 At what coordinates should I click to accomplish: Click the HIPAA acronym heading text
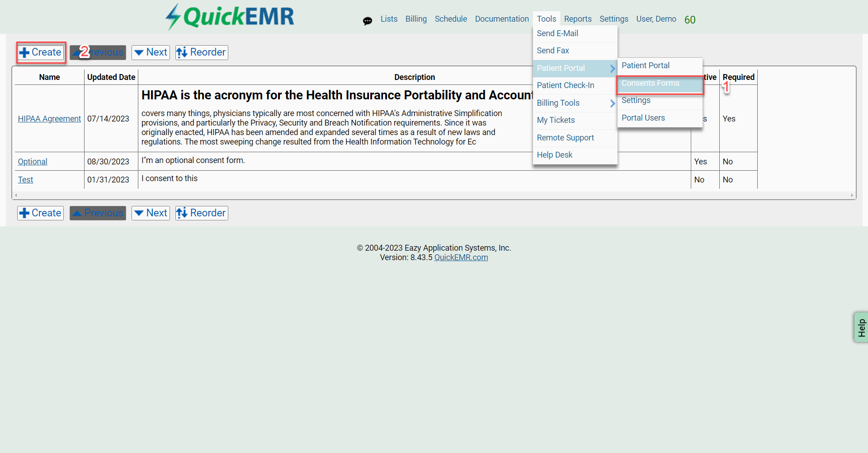tap(337, 95)
